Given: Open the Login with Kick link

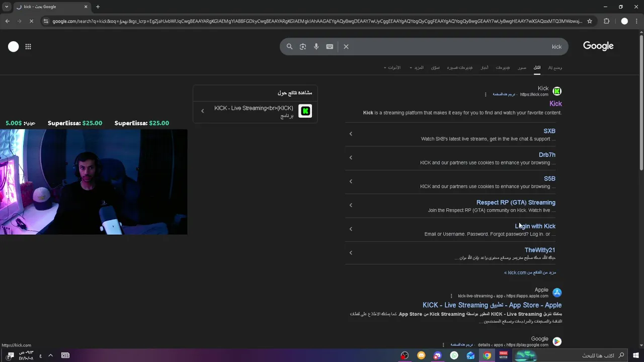Looking at the screenshot, I should tap(535, 226).
